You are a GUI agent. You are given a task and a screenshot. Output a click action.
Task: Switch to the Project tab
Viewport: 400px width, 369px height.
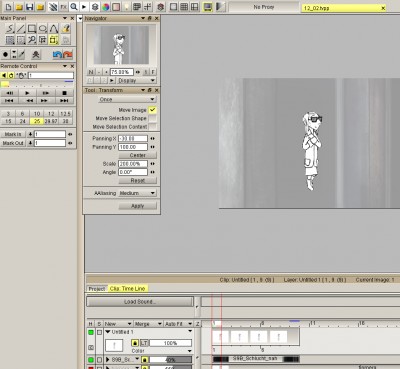(x=97, y=289)
